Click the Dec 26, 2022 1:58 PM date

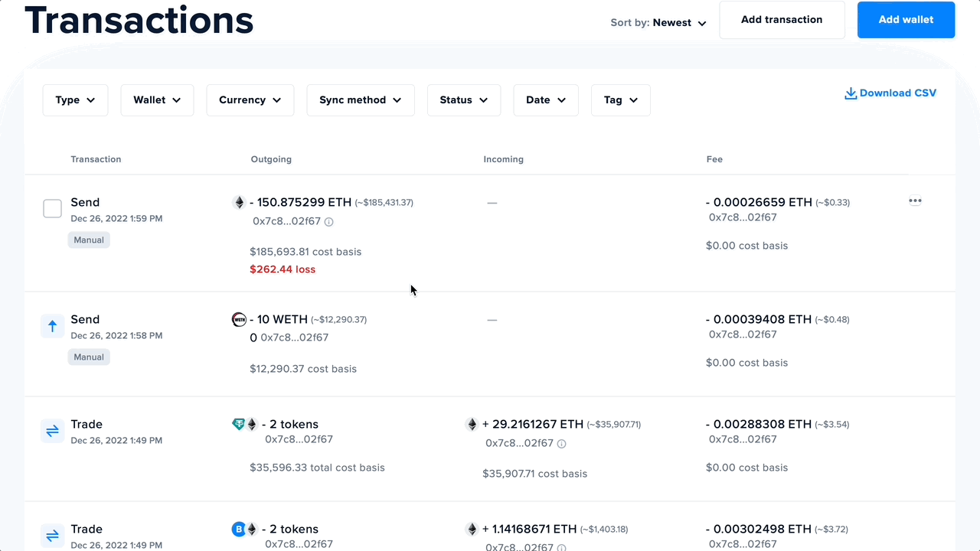click(116, 336)
